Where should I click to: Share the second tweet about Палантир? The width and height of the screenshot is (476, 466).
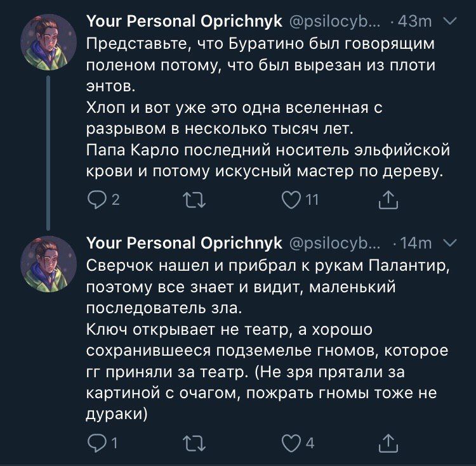[387, 443]
